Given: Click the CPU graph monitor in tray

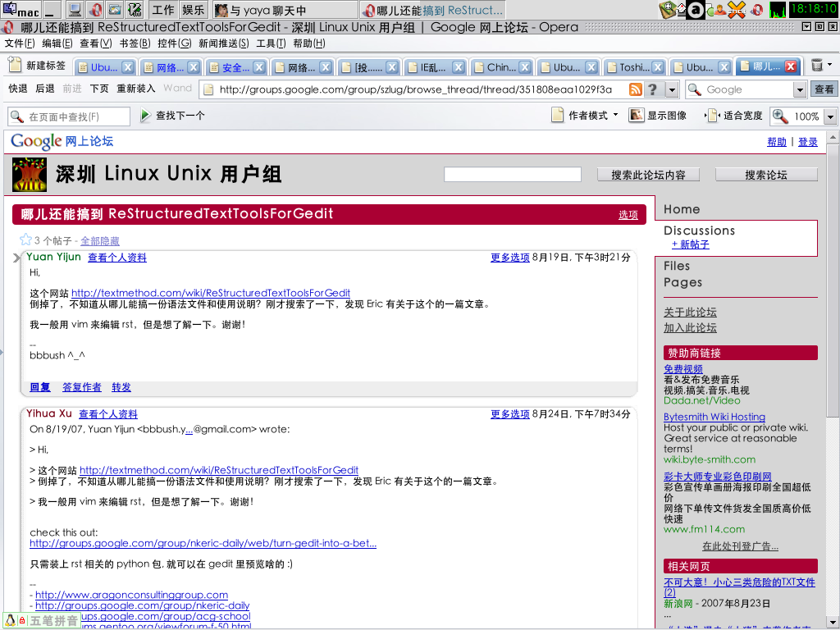Looking at the screenshot, I should coord(778,10).
